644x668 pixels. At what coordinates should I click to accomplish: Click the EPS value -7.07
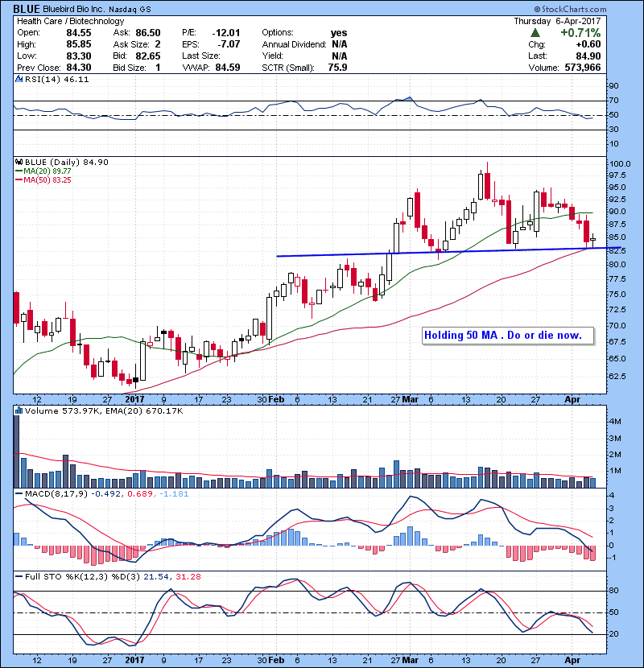pyautogui.click(x=229, y=44)
